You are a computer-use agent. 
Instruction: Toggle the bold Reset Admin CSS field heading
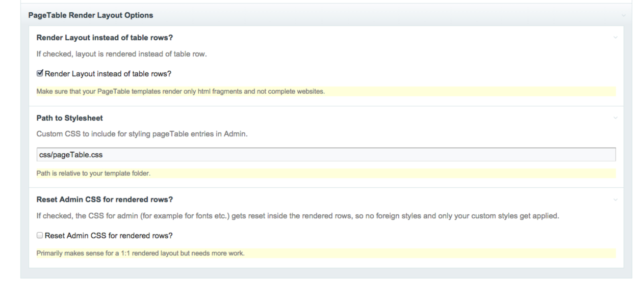click(108, 199)
